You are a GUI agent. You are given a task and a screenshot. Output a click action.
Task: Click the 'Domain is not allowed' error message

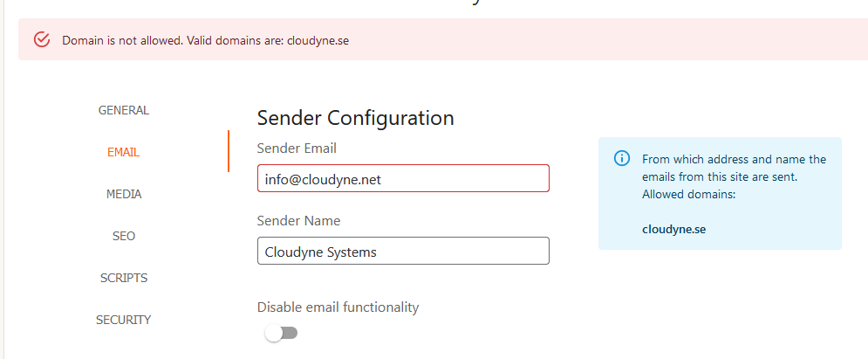[206, 41]
